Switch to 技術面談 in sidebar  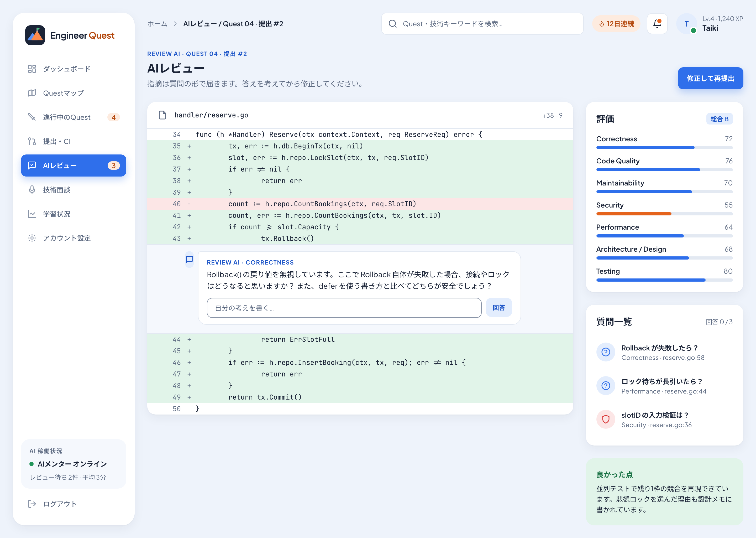point(73,189)
